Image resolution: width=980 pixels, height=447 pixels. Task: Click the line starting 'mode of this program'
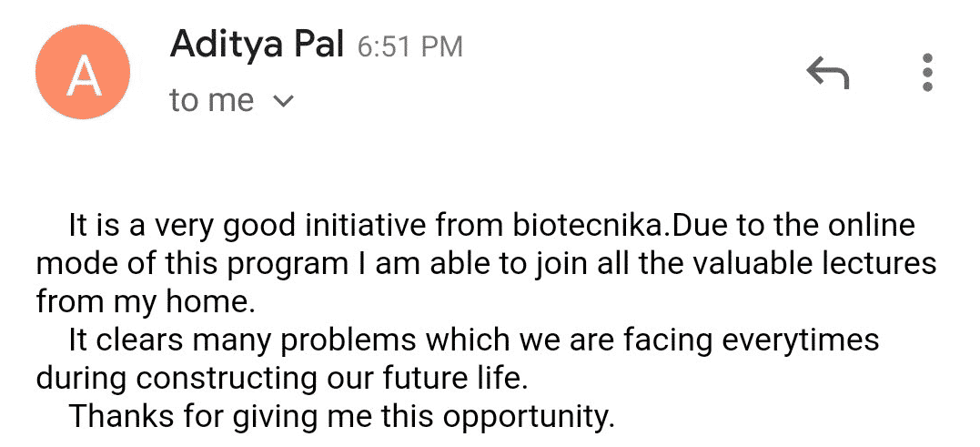(x=486, y=264)
